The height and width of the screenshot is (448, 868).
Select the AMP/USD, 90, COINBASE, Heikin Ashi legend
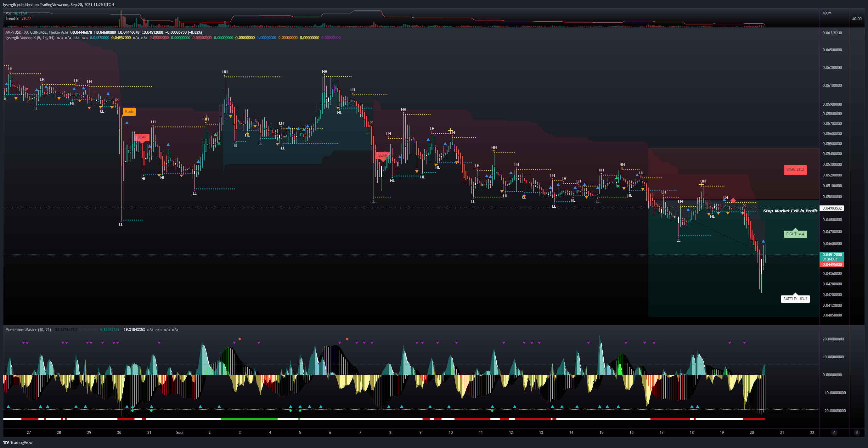pyautogui.click(x=37, y=32)
